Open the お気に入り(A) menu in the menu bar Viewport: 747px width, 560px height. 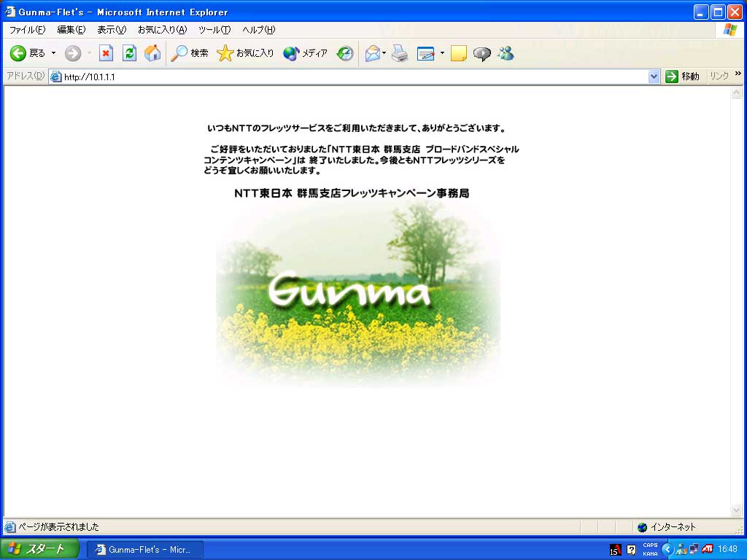coord(162,29)
